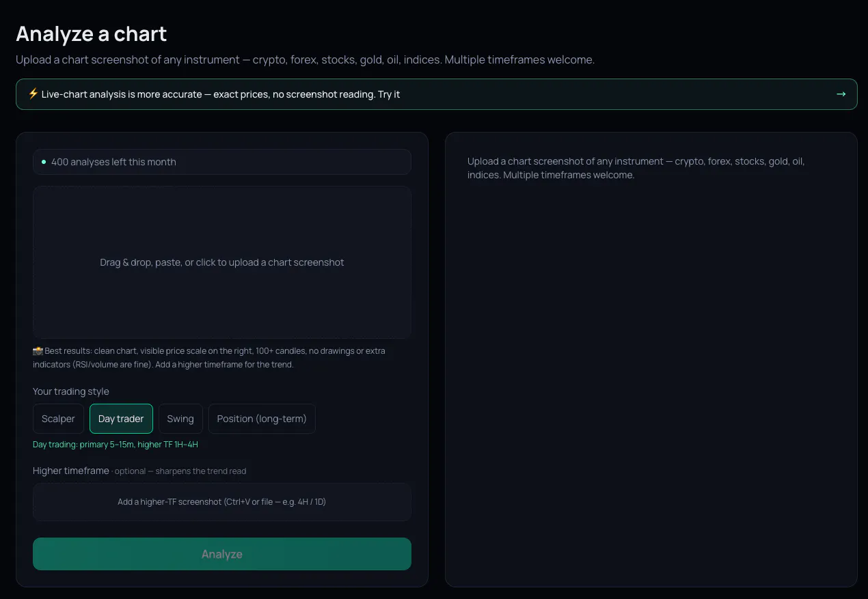
Task: Click the green dot beside analyses left
Action: 44,162
